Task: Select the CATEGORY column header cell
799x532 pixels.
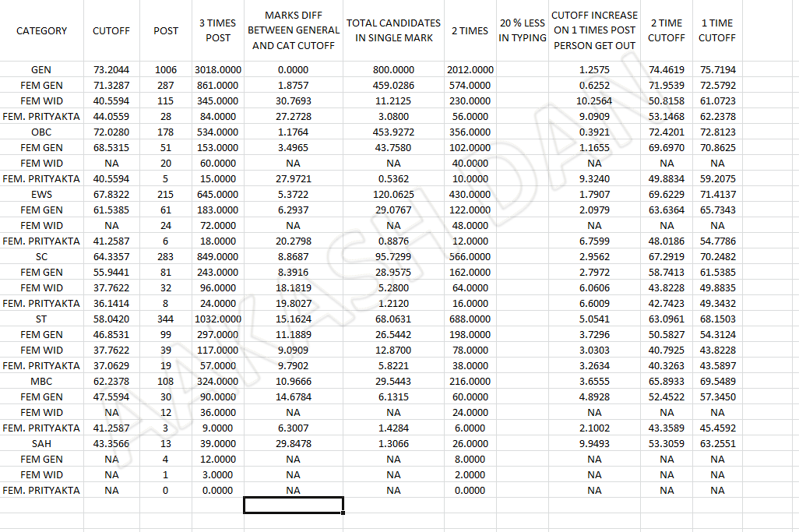Action: coord(41,30)
